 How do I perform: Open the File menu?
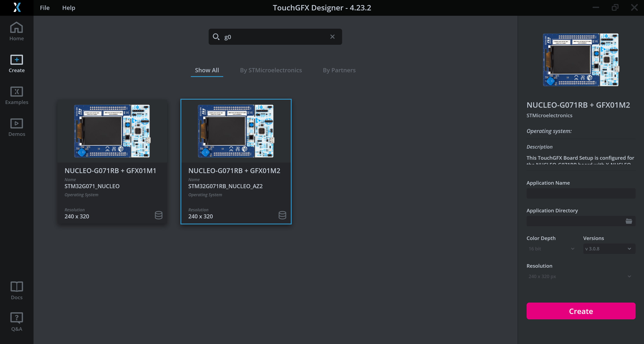pyautogui.click(x=44, y=8)
